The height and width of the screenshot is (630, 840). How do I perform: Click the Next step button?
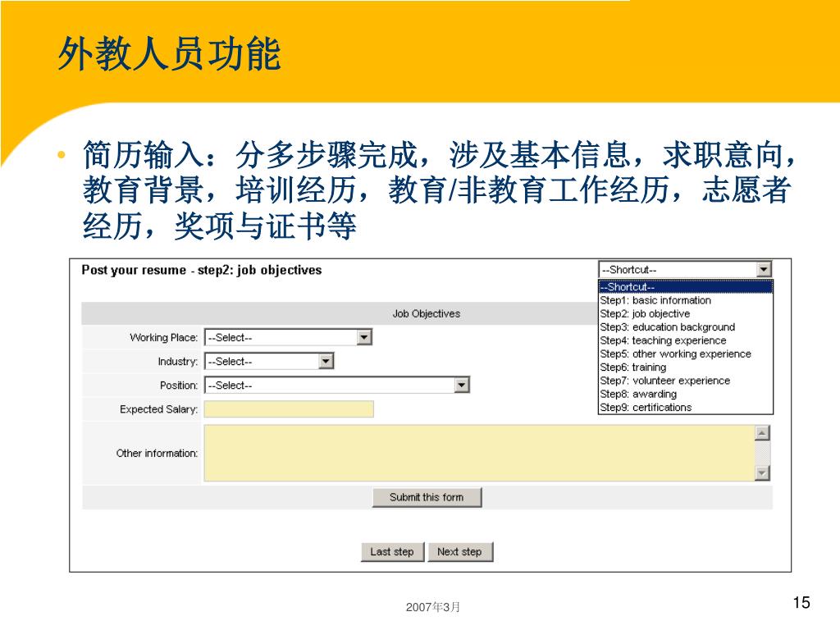[x=459, y=552]
